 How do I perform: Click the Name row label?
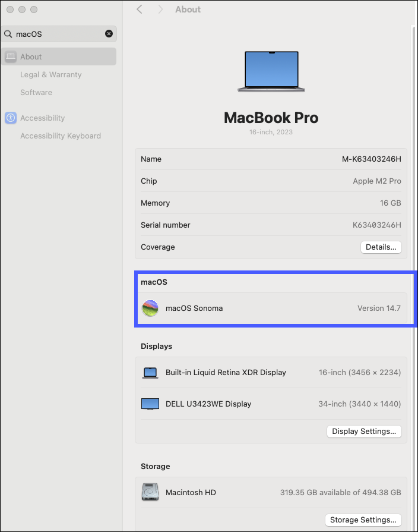click(x=151, y=159)
